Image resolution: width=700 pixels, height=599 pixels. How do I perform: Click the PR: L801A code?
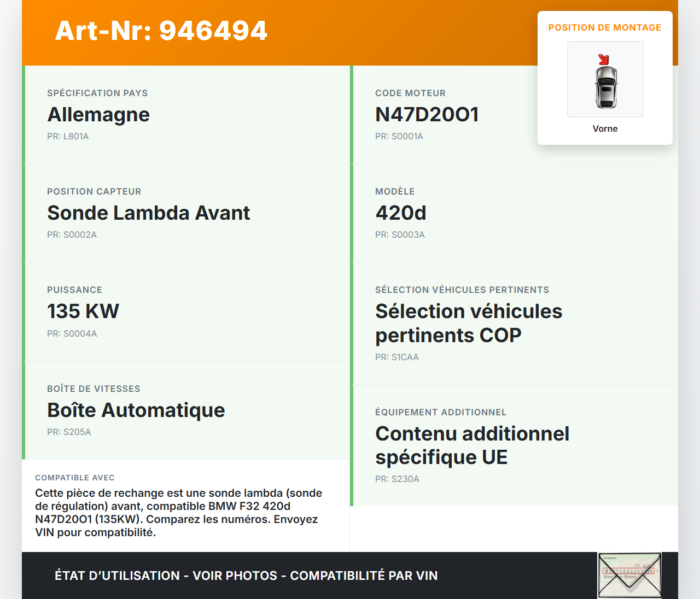(x=68, y=137)
